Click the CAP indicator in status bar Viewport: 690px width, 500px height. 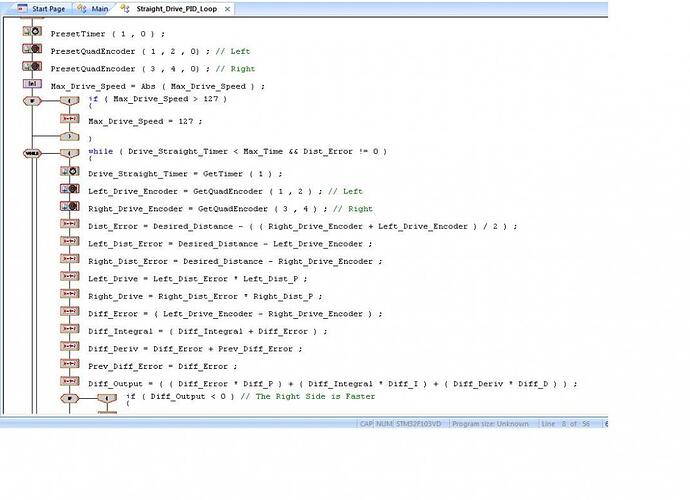(366, 424)
